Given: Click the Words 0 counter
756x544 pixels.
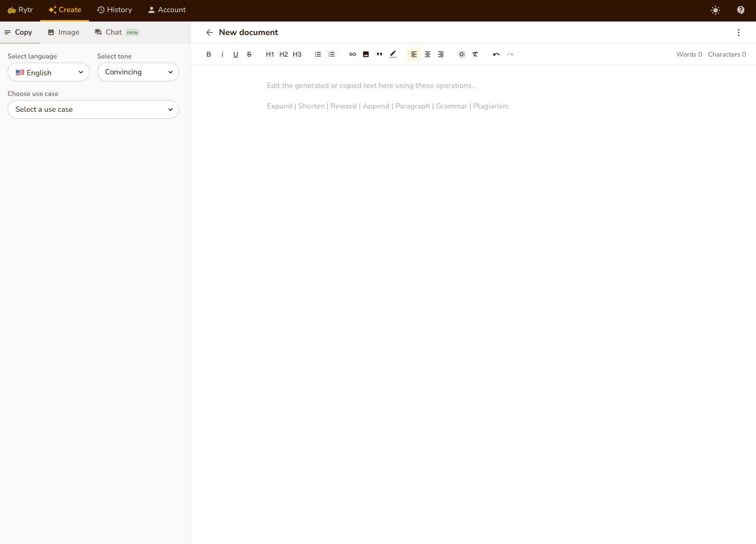Looking at the screenshot, I should pyautogui.click(x=689, y=54).
